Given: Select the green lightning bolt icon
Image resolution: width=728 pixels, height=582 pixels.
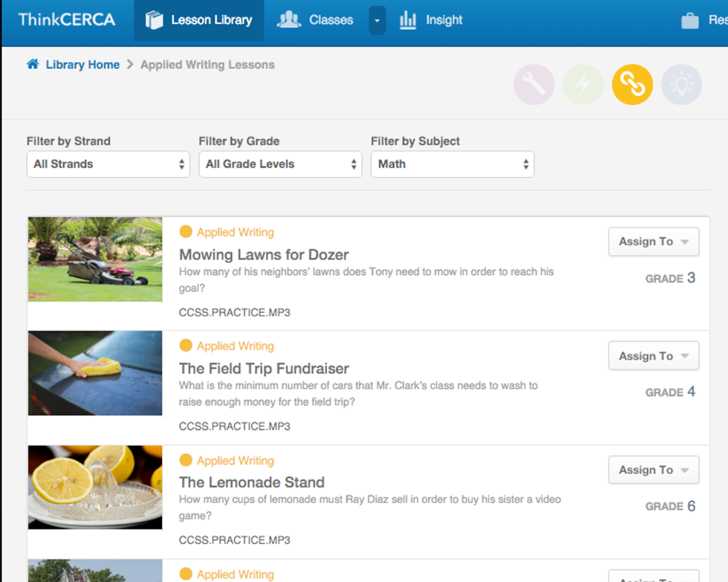Looking at the screenshot, I should click(x=583, y=85).
